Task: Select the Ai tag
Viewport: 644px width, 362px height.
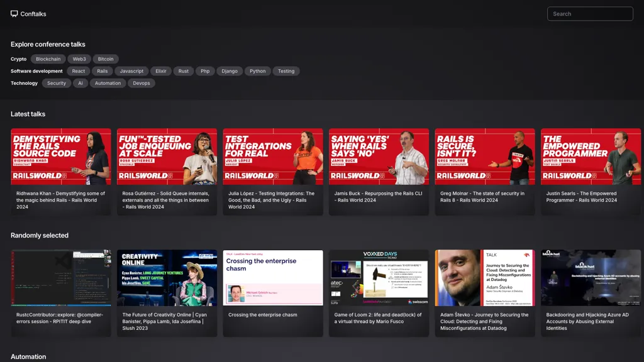Action: (x=80, y=83)
